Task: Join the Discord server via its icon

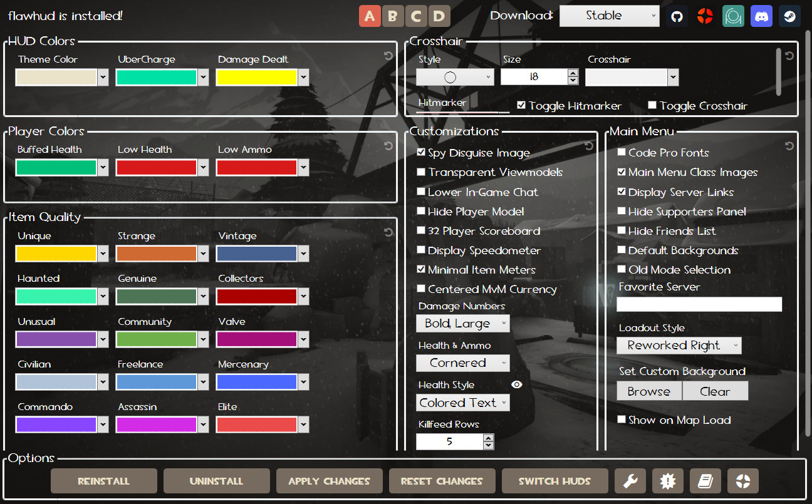Action: pos(761,16)
